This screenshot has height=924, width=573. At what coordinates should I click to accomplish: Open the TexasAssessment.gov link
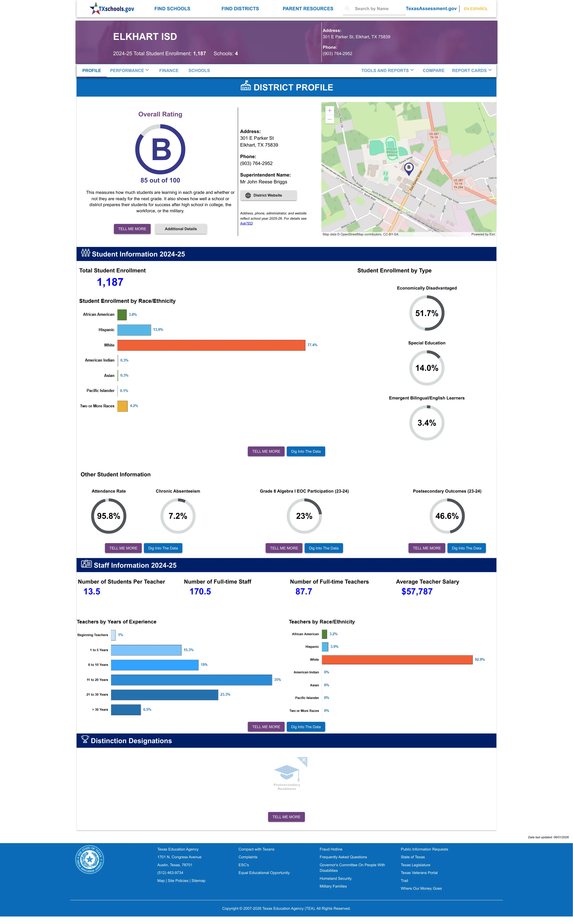(431, 8)
